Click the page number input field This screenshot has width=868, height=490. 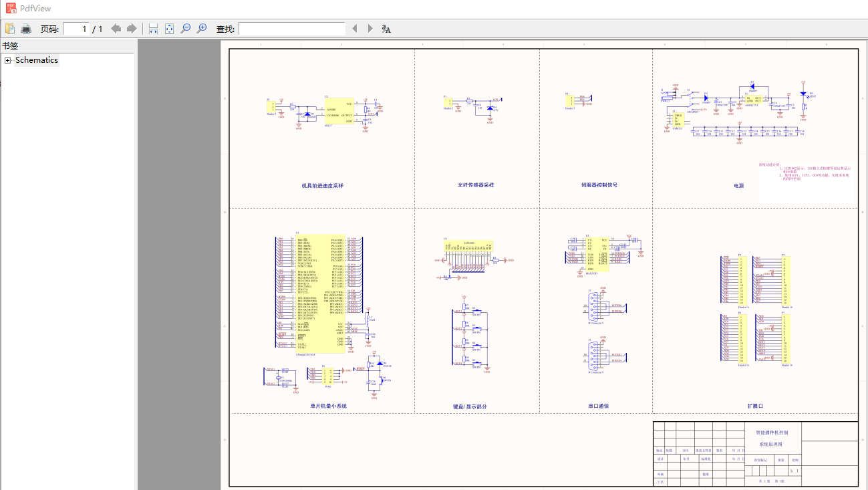[76, 29]
